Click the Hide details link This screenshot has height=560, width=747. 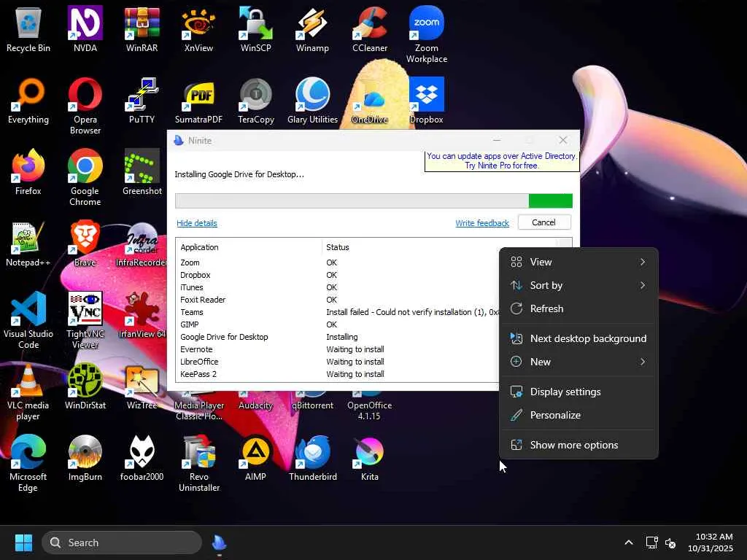(x=197, y=223)
